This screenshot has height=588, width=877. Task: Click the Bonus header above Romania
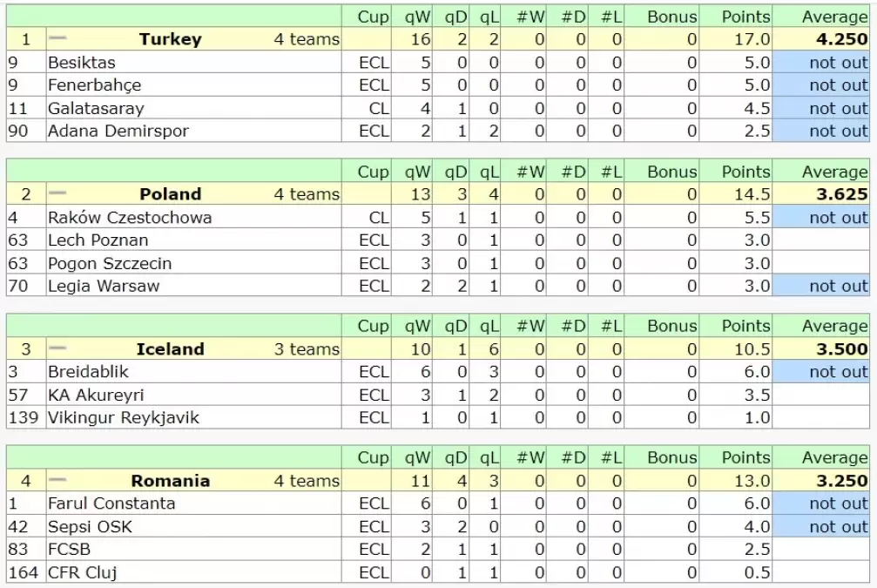click(671, 457)
